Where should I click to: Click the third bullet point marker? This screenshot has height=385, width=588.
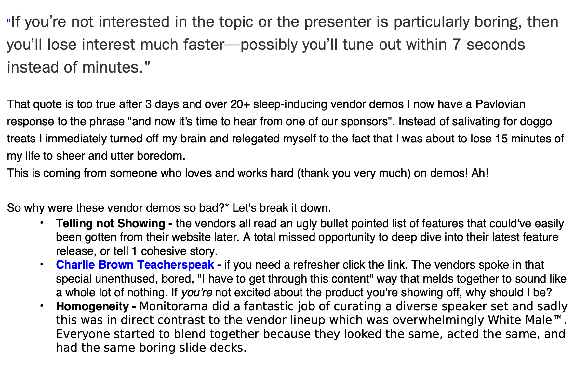[x=42, y=306]
